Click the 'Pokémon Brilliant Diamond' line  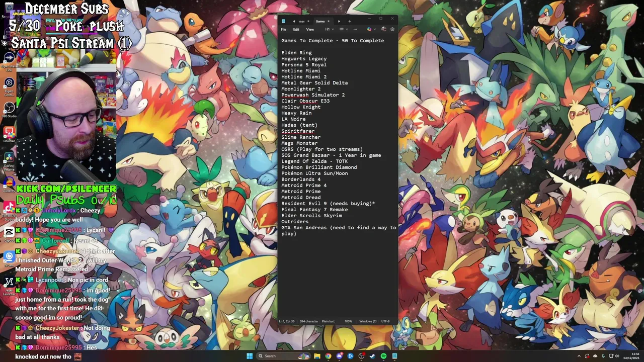[x=319, y=167]
